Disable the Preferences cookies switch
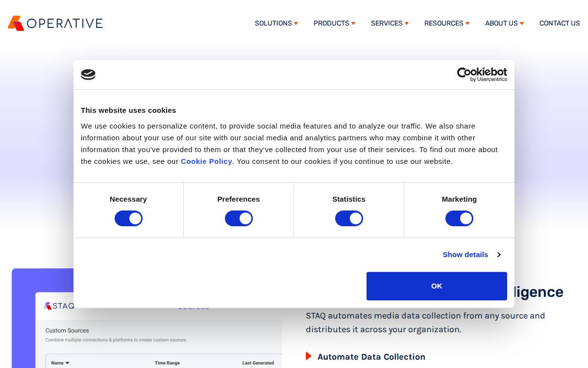This screenshot has width=588, height=368. [x=239, y=218]
